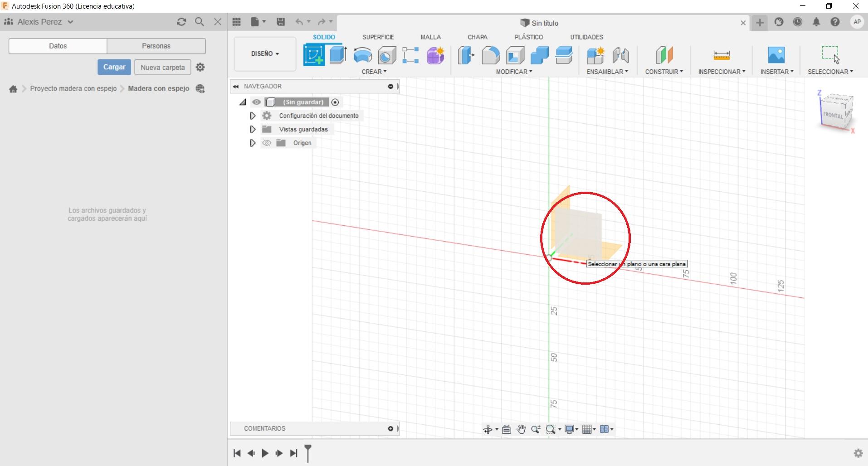Activate the Measure tool
This screenshot has width=868, height=466.
click(722, 55)
